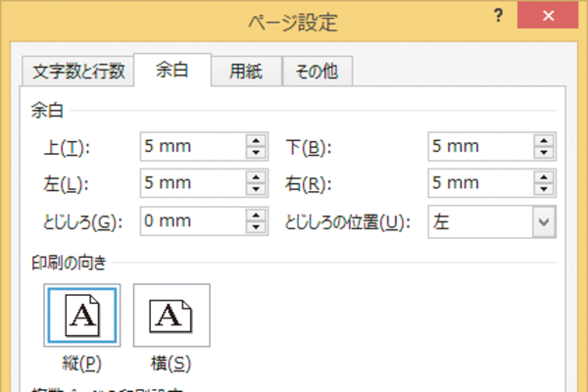
Task: Open the 用紙 tab
Action: [246, 71]
